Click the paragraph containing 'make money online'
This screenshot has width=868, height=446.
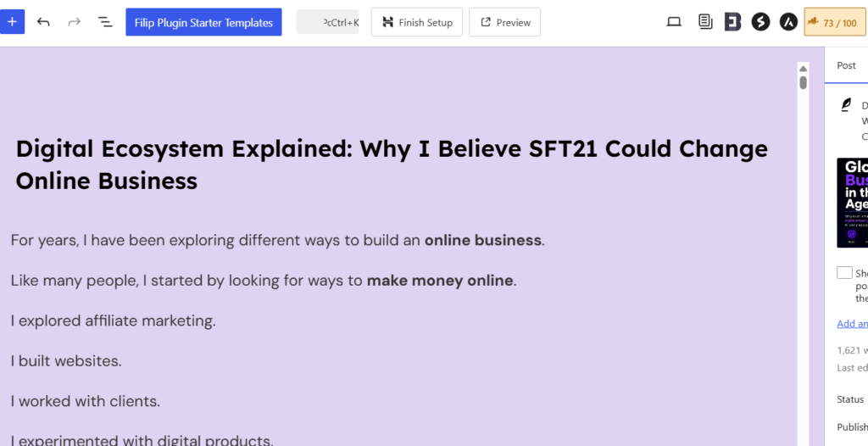coord(264,281)
